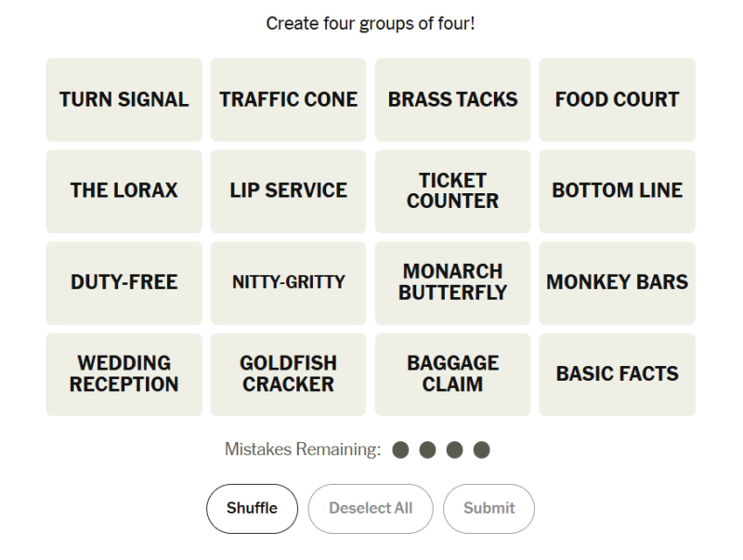This screenshot has width=743, height=560.
Task: Toggle the GOLDFISH CRACKER tile
Action: click(x=288, y=373)
